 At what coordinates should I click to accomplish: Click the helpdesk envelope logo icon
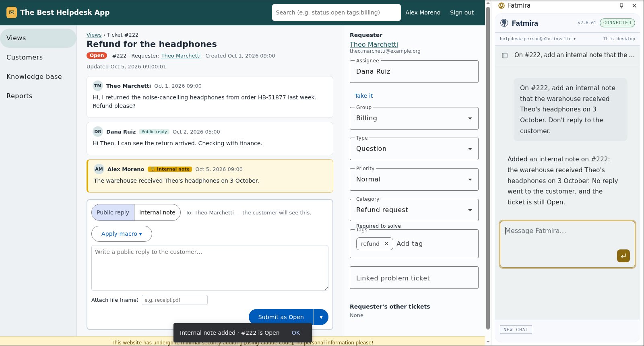click(12, 12)
